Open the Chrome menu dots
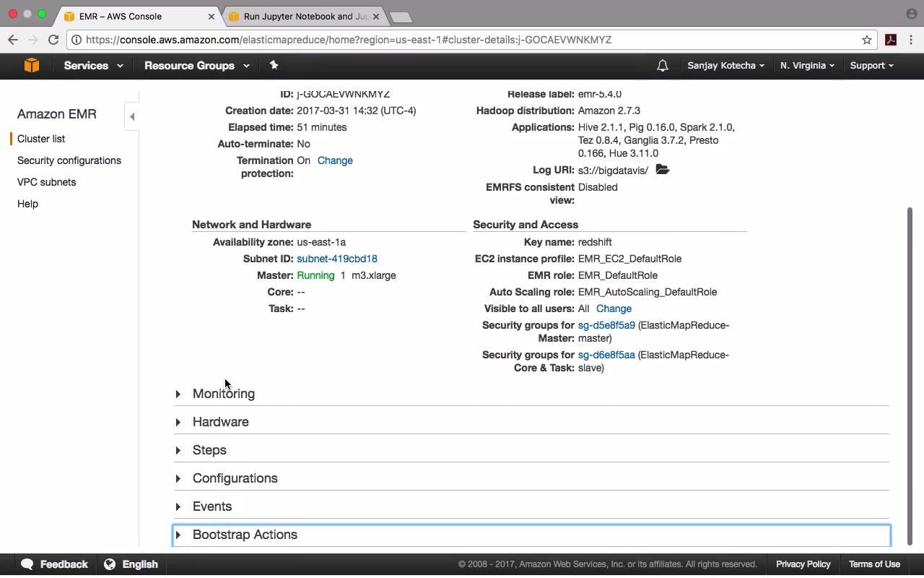This screenshot has height=578, width=924. (911, 40)
